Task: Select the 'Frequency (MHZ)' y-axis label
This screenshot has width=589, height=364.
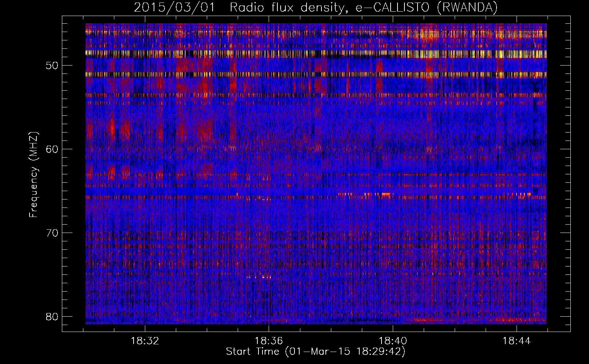Action: point(33,175)
